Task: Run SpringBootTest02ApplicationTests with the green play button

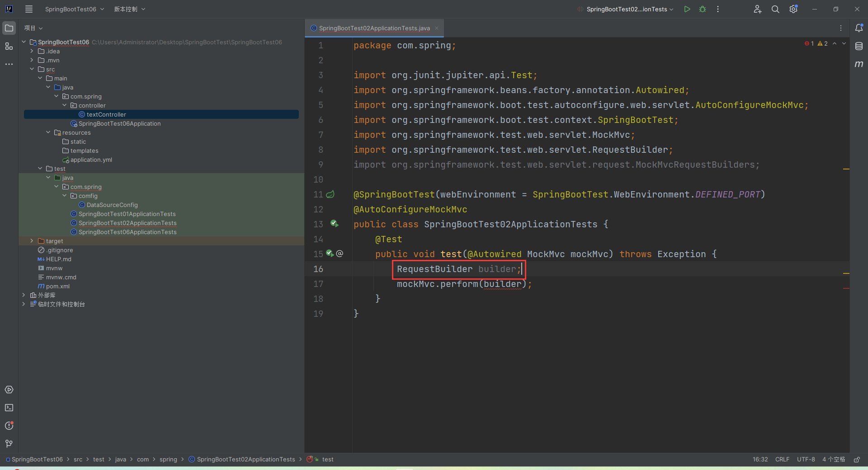Action: 687,9
